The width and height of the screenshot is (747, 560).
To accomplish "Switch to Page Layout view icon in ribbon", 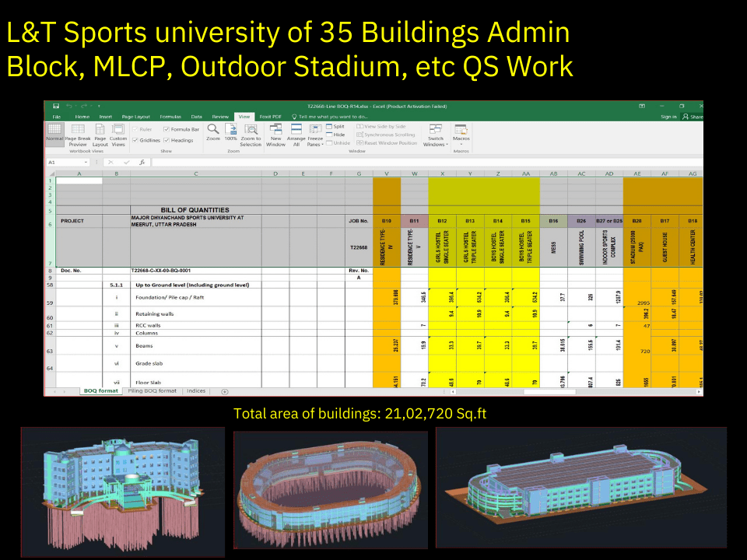I will pos(100,135).
